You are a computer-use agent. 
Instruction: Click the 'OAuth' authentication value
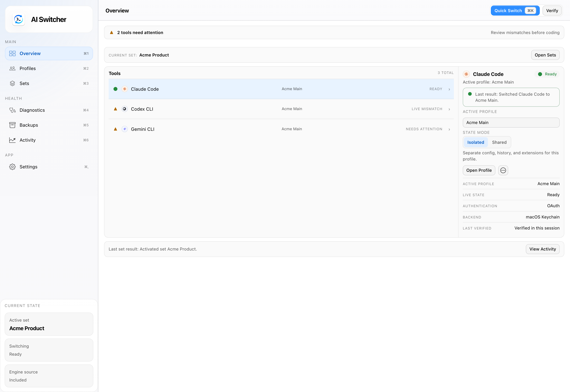click(553, 206)
